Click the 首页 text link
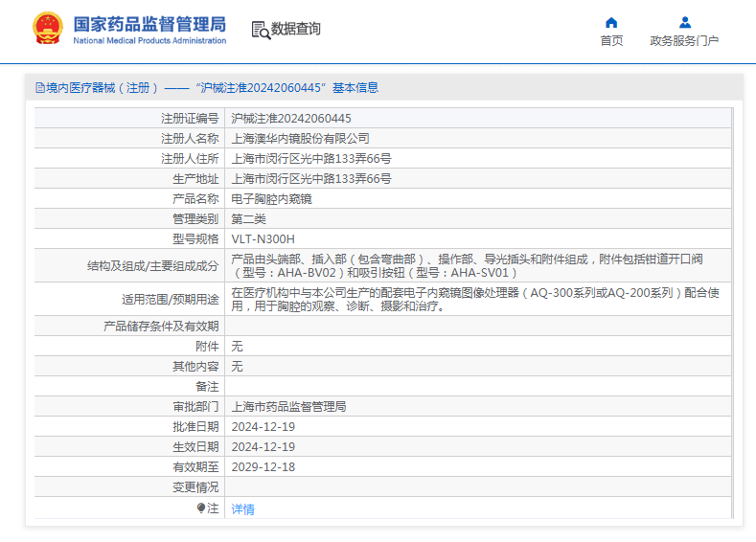This screenshot has width=756, height=542. (x=611, y=41)
